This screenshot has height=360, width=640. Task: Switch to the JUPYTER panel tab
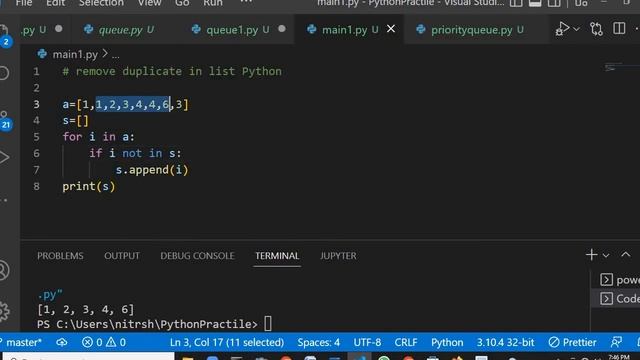[x=338, y=256]
